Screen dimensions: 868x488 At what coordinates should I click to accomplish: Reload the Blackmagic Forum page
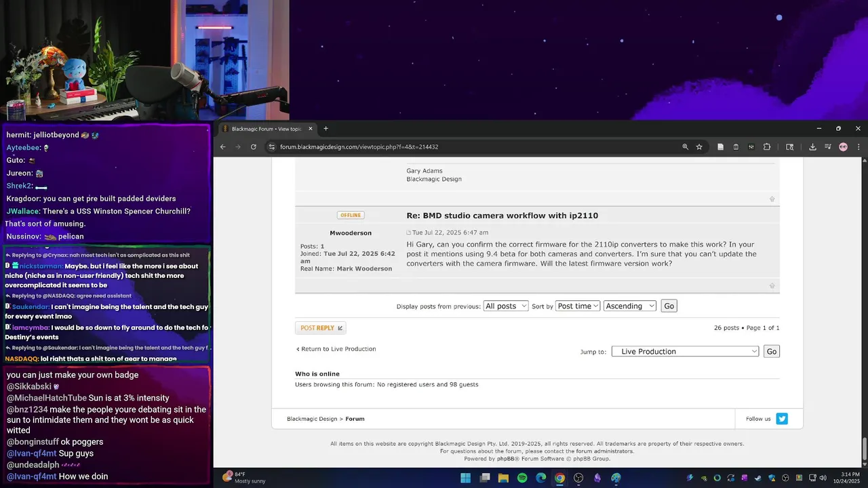tap(254, 147)
